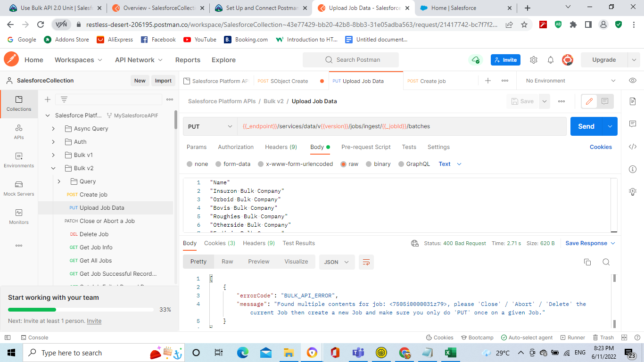This screenshot has height=362, width=644.
Task: Open the user avatar menu
Action: [568, 60]
